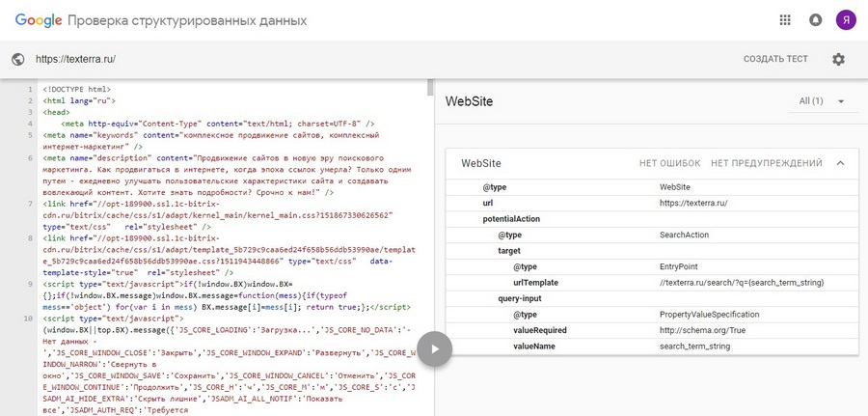Select the //texterra.ru/search/ template value

[x=742, y=283]
